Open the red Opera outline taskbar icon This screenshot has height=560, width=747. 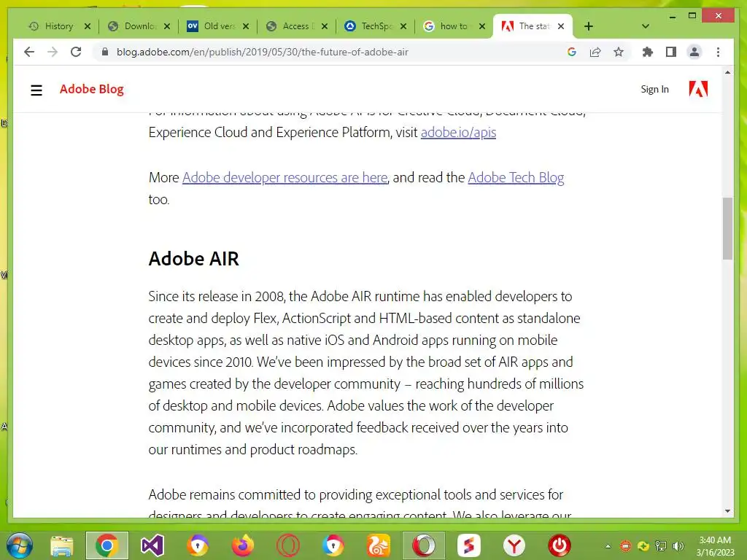pos(288,545)
